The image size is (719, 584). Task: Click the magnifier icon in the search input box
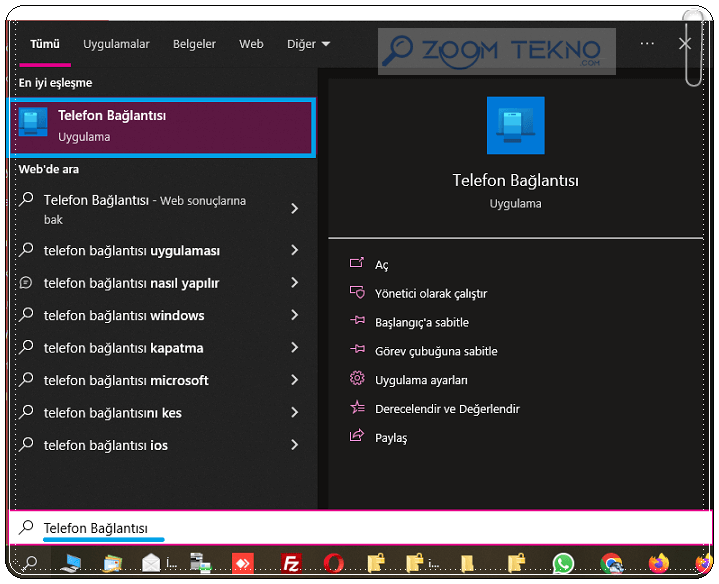pos(26,527)
